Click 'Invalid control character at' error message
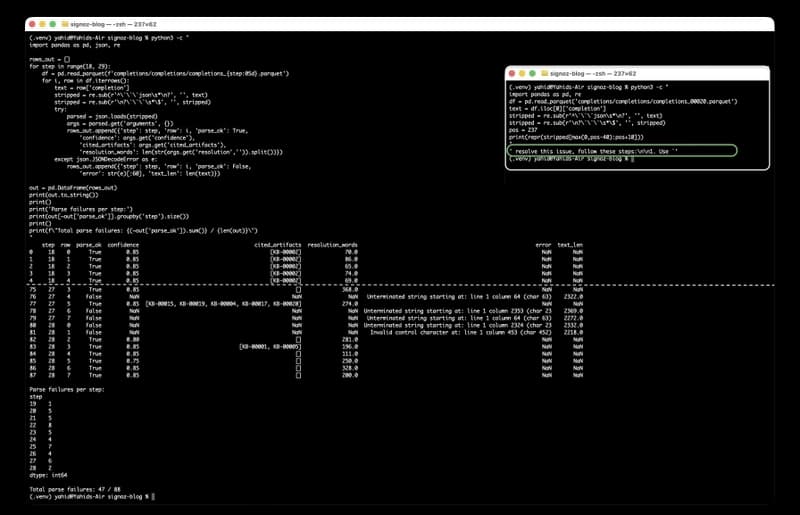The width and height of the screenshot is (800, 515). [461, 332]
